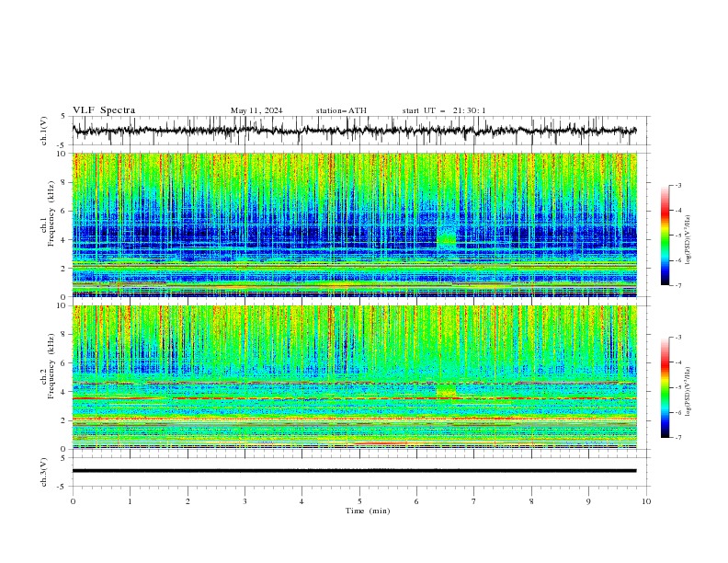This screenshot has height=563, width=728.
Task: Click the green patch in ch.1 spectrogram near 4 kHz
Action: point(447,239)
